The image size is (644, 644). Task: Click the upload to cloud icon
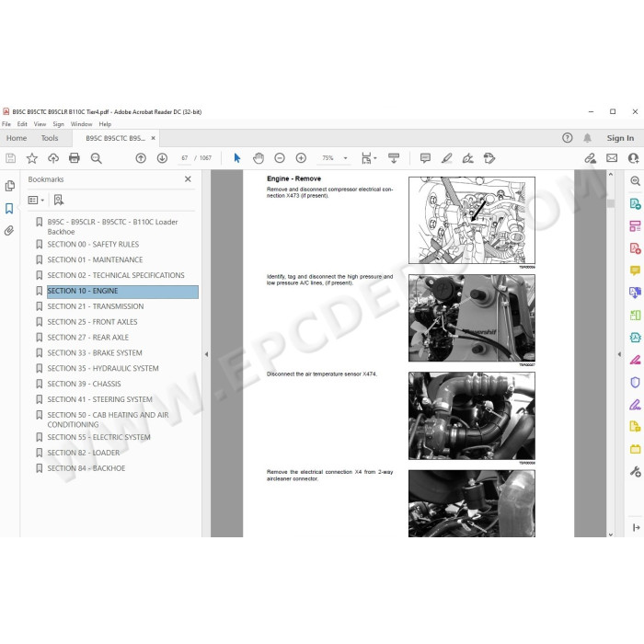[x=53, y=158]
